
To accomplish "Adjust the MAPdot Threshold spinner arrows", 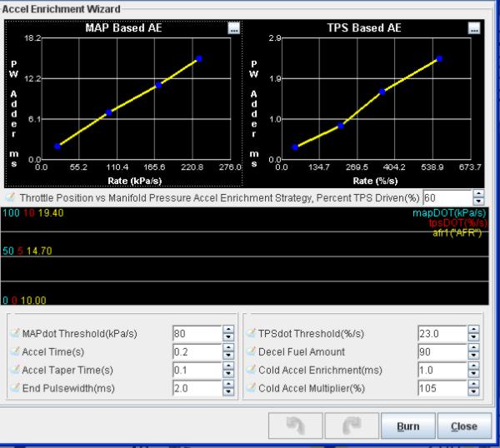I will (x=228, y=334).
